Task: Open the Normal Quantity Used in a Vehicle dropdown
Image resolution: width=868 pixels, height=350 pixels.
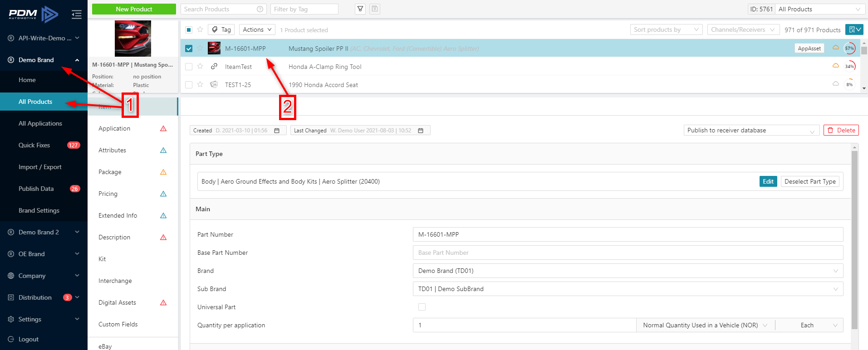Action: click(x=706, y=325)
